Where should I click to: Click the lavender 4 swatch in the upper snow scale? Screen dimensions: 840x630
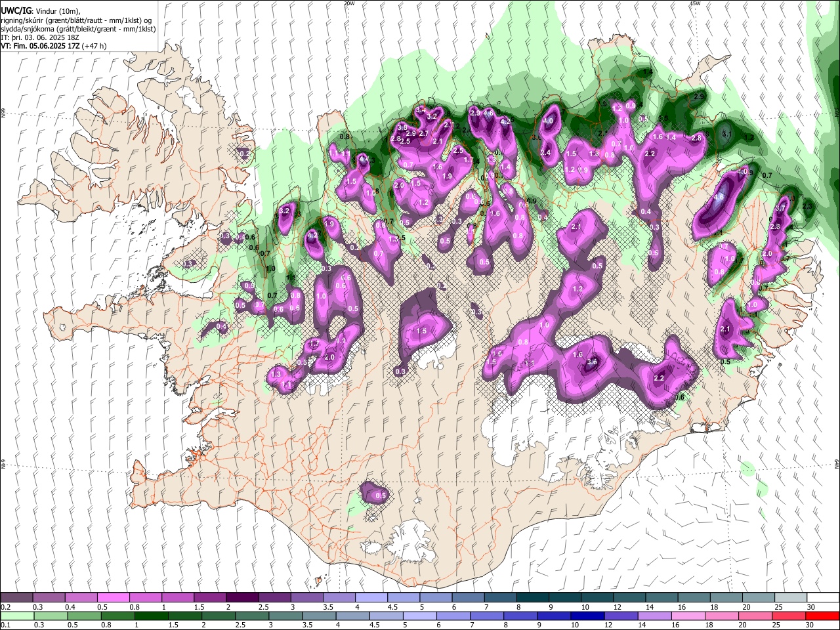click(371, 597)
